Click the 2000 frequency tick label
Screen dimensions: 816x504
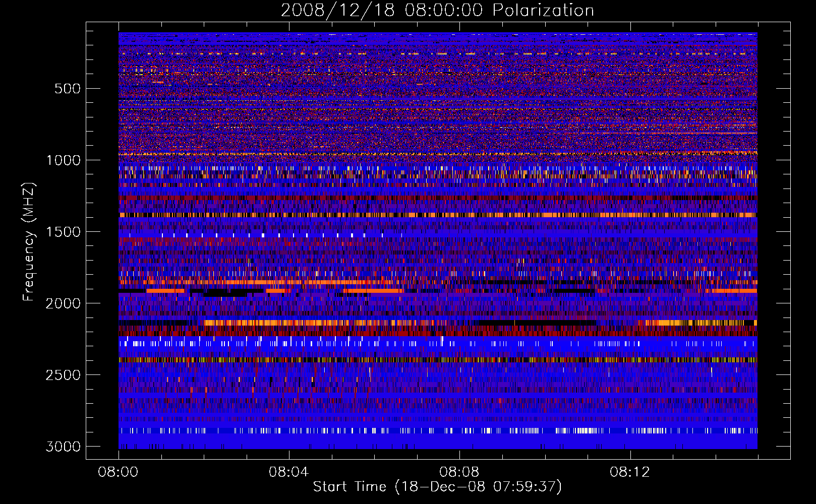64,303
